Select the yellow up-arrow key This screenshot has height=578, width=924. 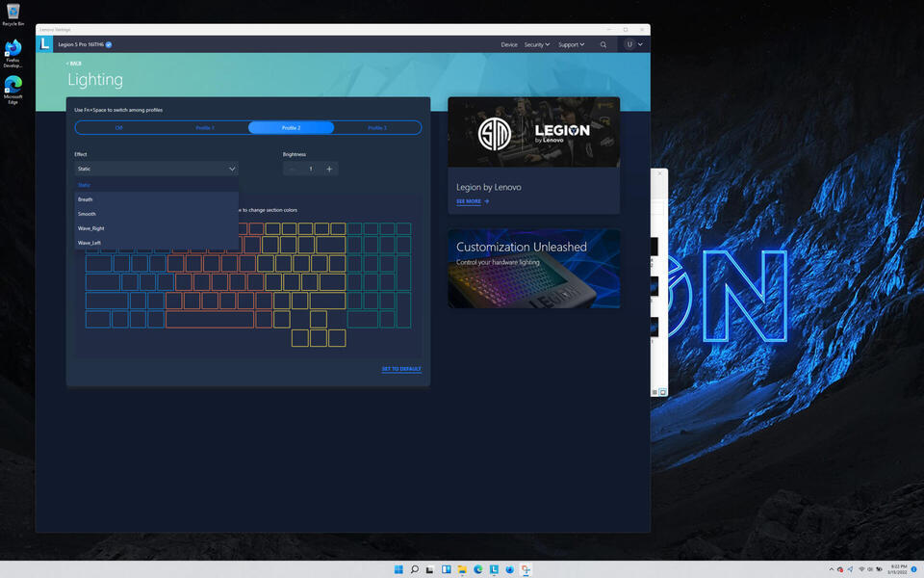pyautogui.click(x=319, y=320)
